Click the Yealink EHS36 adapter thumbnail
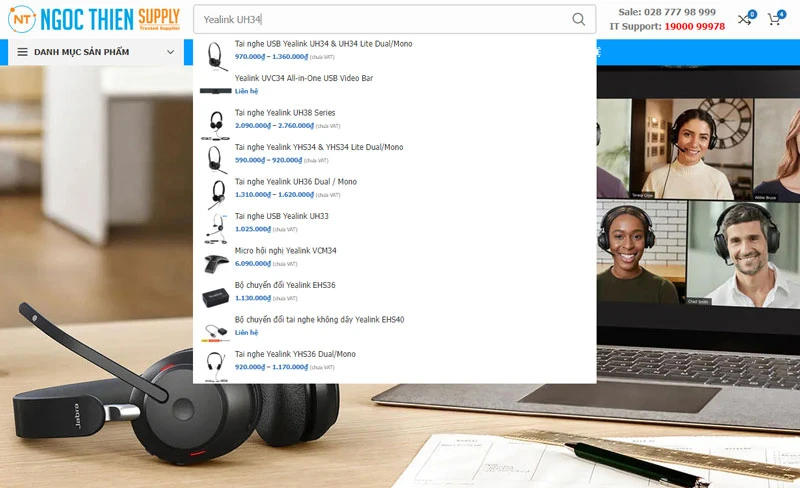Image resolution: width=800 pixels, height=488 pixels. [215, 295]
